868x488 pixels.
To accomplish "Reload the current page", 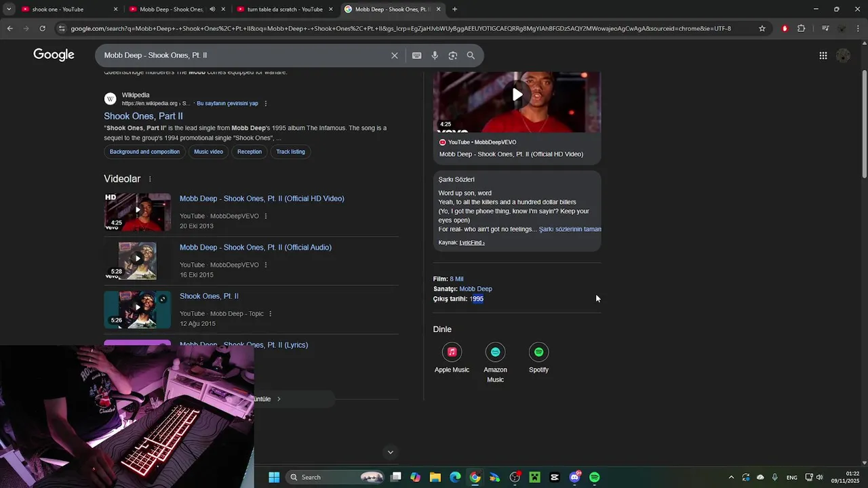I will [x=42, y=28].
